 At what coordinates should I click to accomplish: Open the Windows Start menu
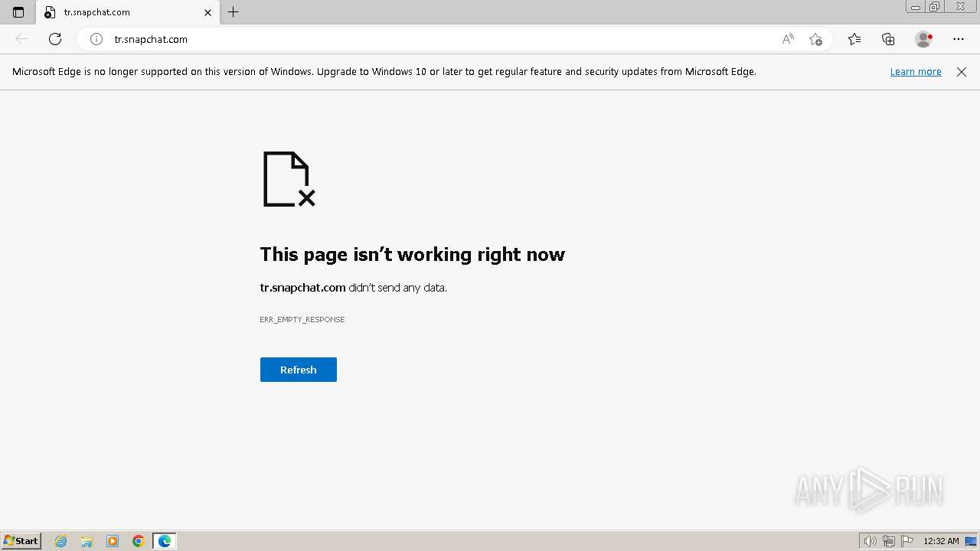click(x=21, y=540)
